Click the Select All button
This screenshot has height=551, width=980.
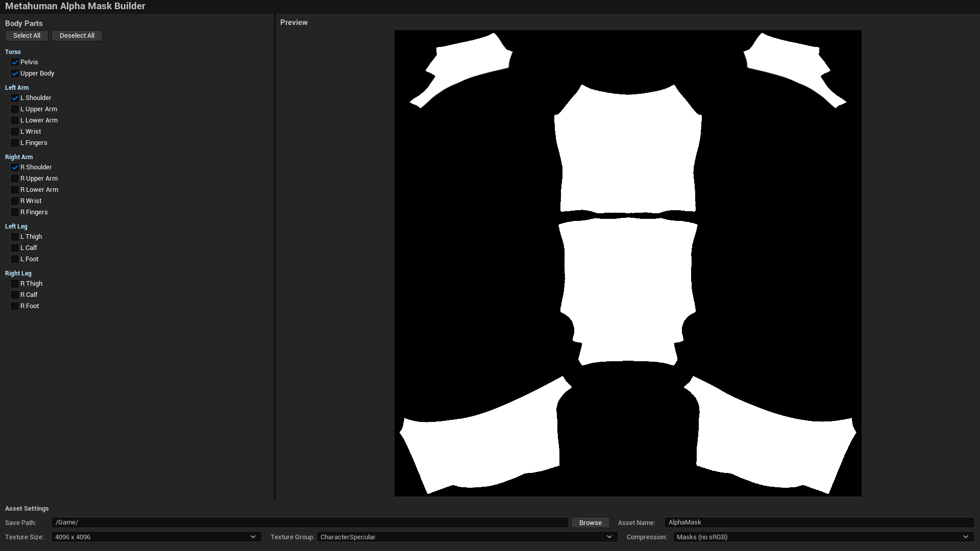pyautogui.click(x=27, y=36)
